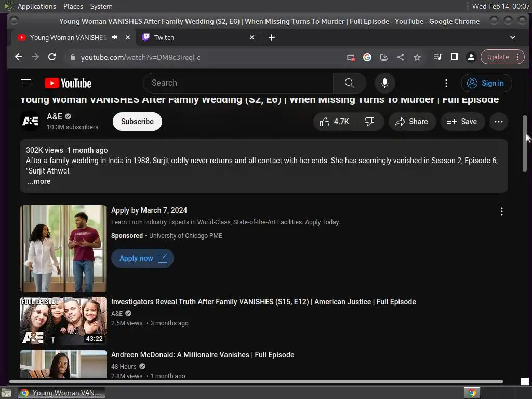The height and width of the screenshot is (399, 532).
Task: Click the 48 Hours channel name
Action: point(124,366)
